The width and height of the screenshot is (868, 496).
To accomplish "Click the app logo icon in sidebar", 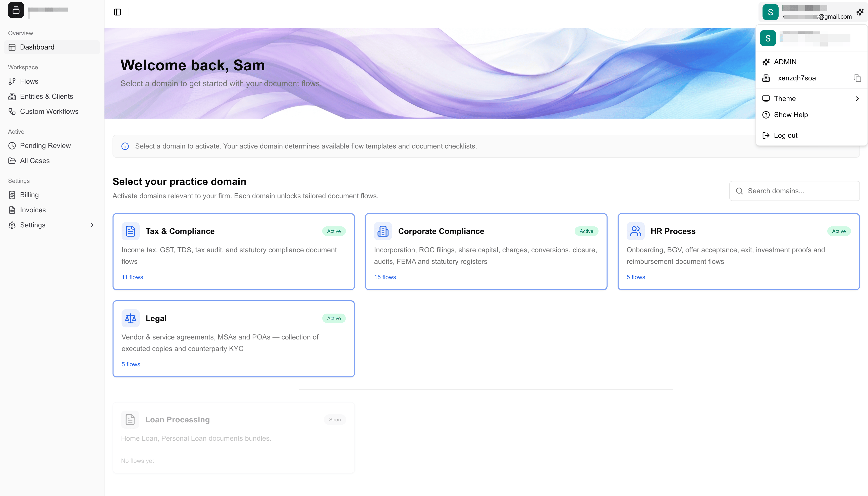I will pos(16,10).
